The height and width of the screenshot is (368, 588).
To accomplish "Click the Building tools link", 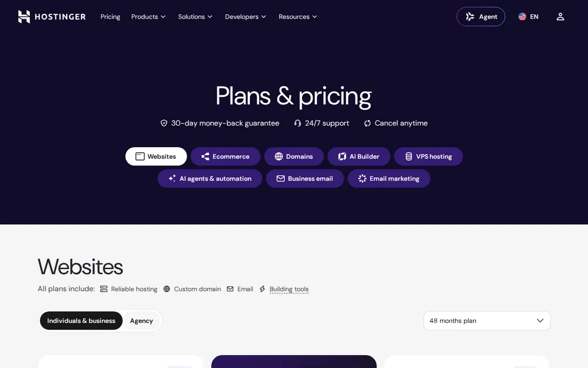I will point(289,289).
